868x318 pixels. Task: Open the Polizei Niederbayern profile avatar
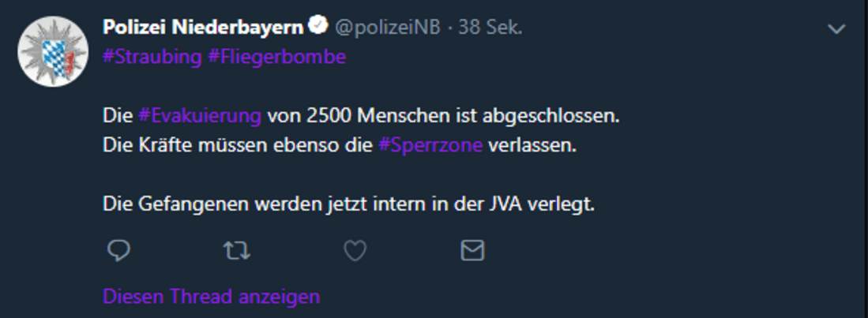pos(52,52)
